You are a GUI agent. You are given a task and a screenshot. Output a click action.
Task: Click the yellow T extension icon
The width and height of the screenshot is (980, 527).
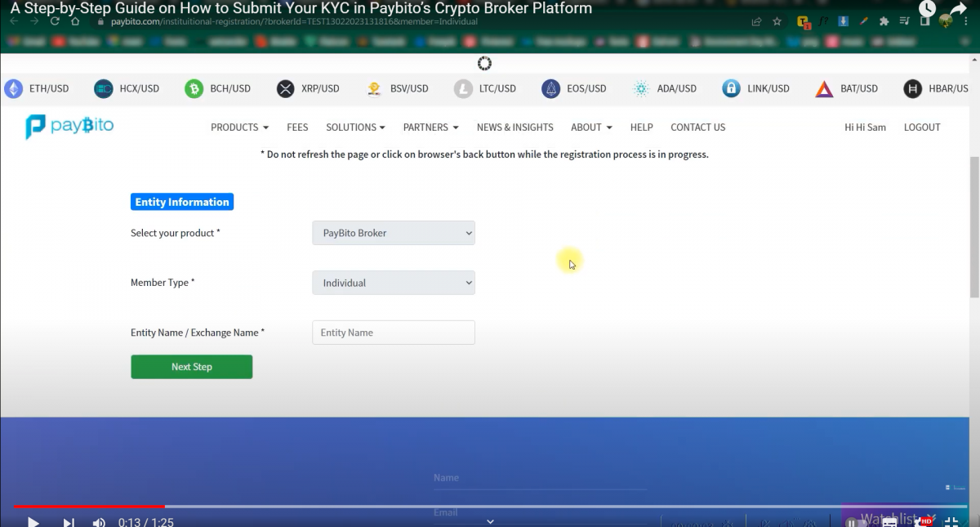tap(804, 22)
